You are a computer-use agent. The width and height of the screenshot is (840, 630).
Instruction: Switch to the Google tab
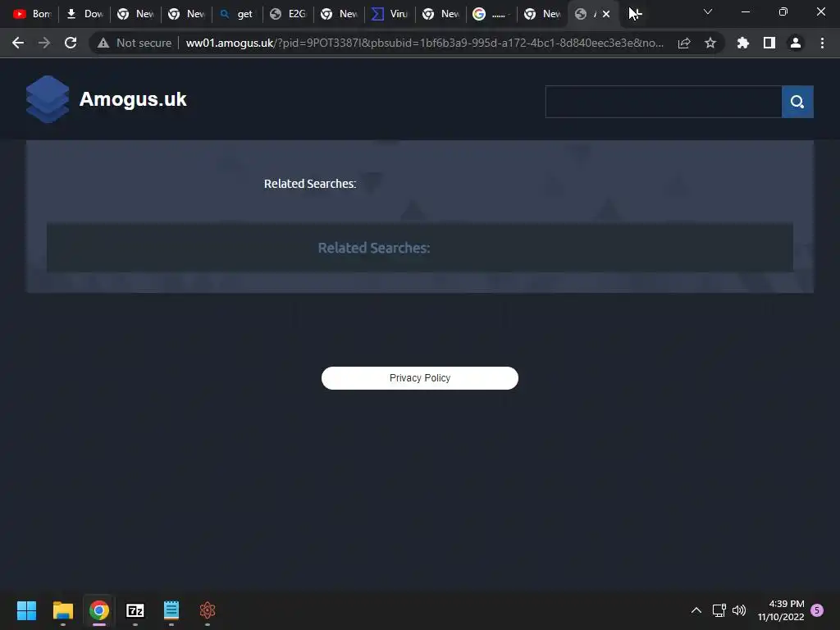click(x=492, y=14)
